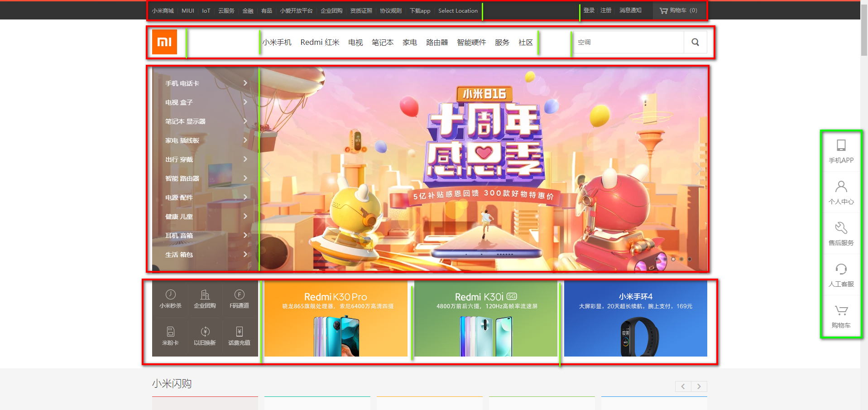Viewport: 868px width, 410px height.
Task: Open 小米手机 nav menu
Action: click(277, 42)
